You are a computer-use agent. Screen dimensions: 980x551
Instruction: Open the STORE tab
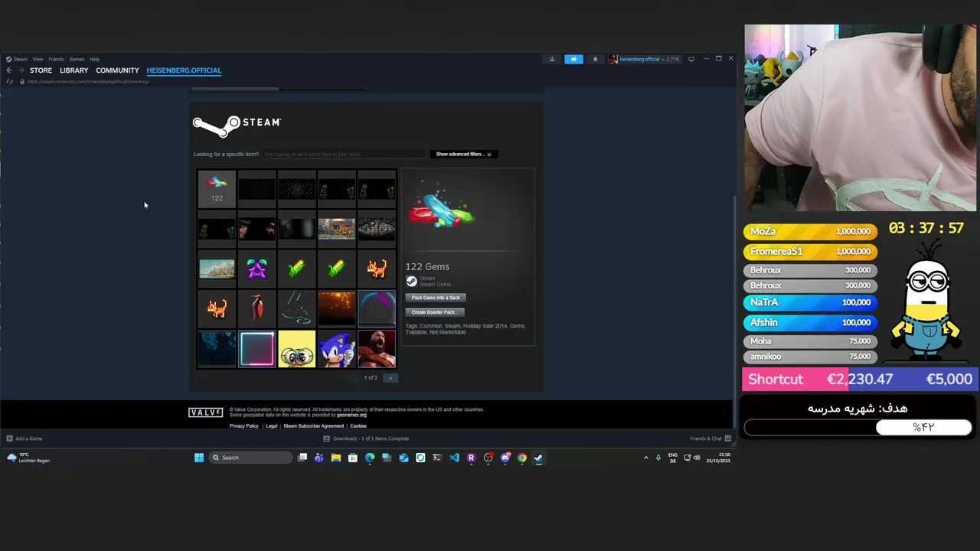click(41, 70)
